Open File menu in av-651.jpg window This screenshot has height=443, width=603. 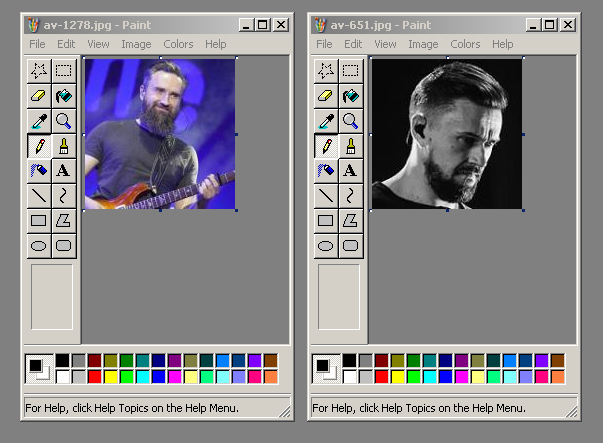click(324, 44)
